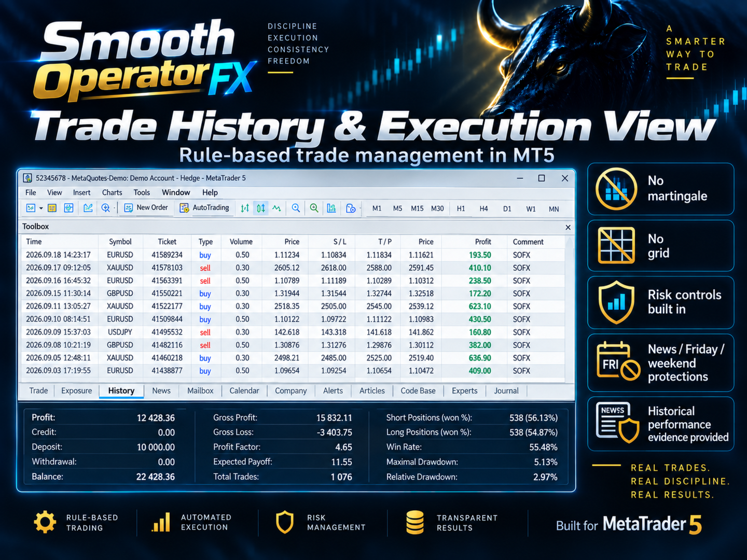Click the New Order toolbar button

pyautogui.click(x=146, y=208)
